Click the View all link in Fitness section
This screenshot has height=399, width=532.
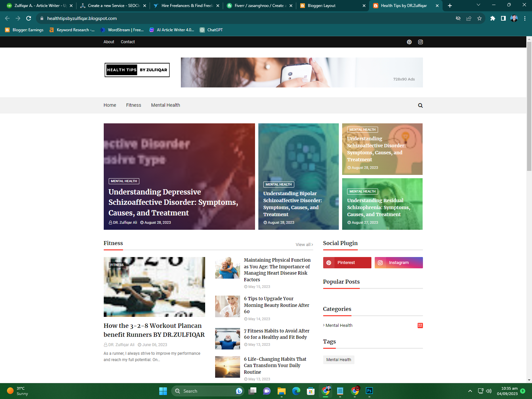click(303, 244)
